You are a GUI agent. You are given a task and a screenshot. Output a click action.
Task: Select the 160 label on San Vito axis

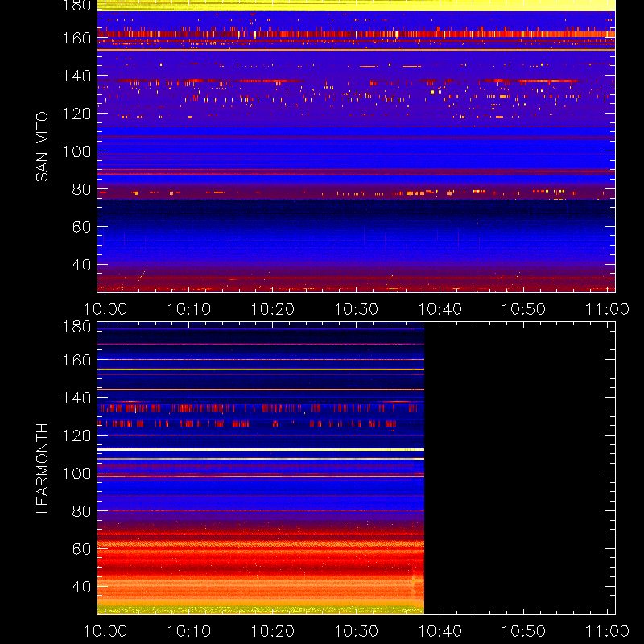pyautogui.click(x=76, y=38)
